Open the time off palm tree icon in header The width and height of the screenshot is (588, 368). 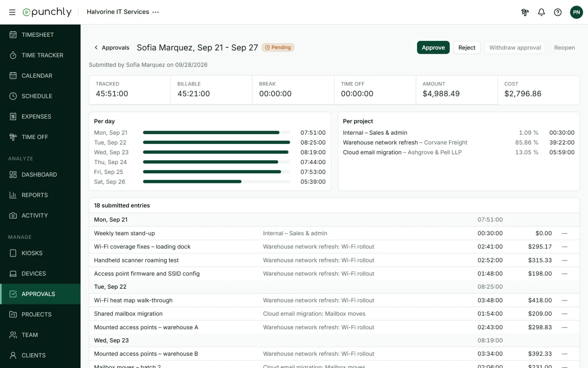pos(525,12)
